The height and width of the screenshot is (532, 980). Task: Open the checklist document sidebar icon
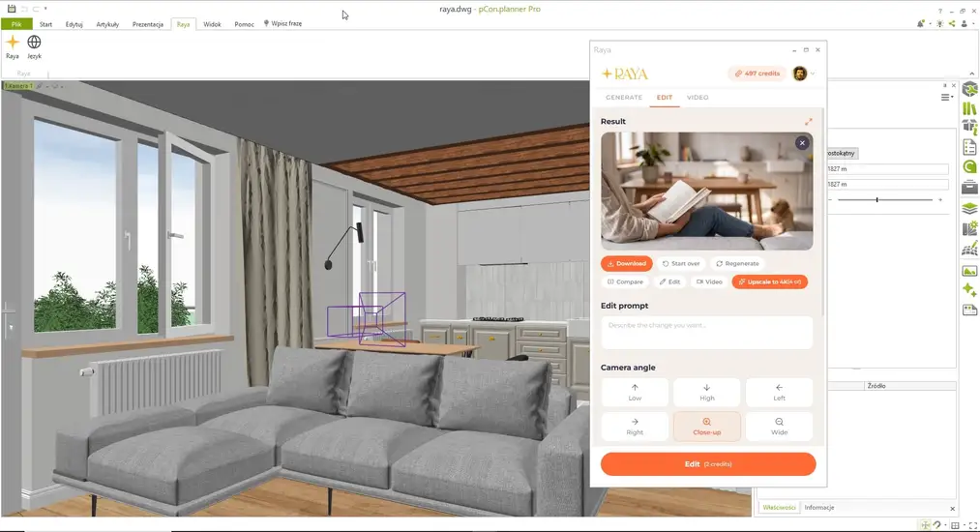(x=969, y=148)
